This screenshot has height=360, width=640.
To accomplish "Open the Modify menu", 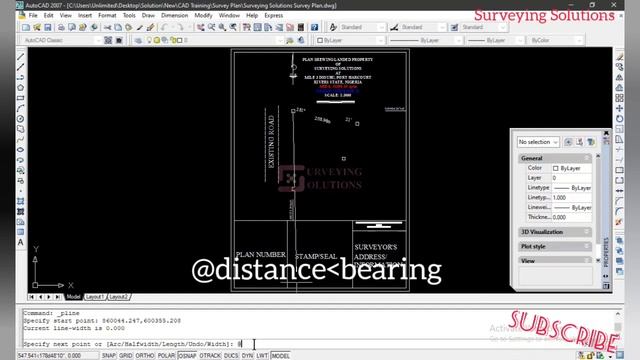I will click(x=203, y=16).
